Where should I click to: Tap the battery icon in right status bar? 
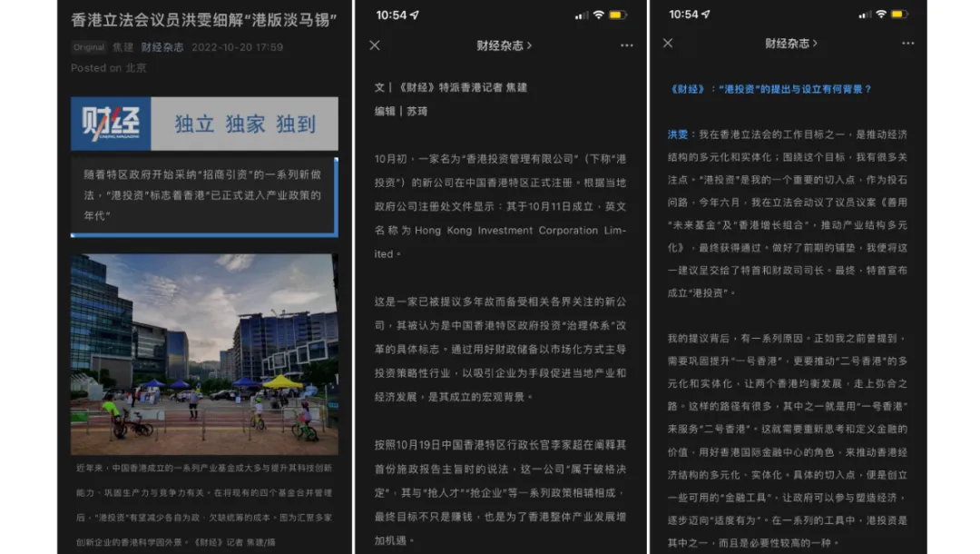900,15
